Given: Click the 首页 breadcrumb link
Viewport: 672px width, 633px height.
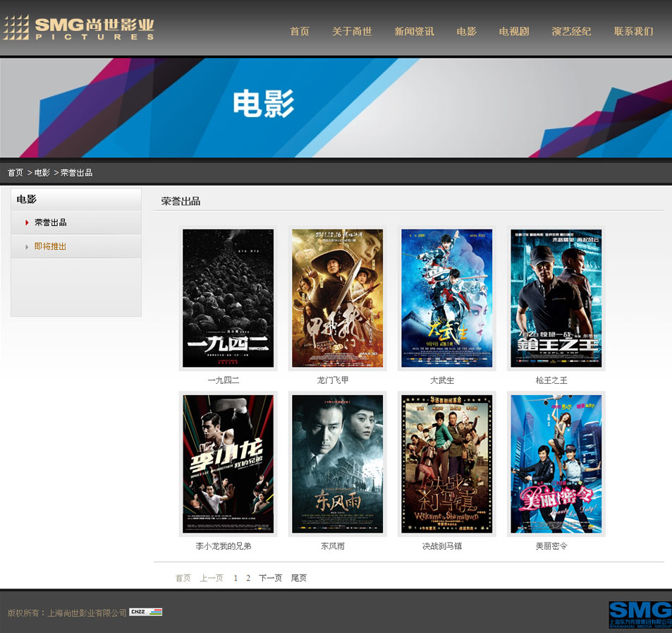Looking at the screenshot, I should point(16,172).
